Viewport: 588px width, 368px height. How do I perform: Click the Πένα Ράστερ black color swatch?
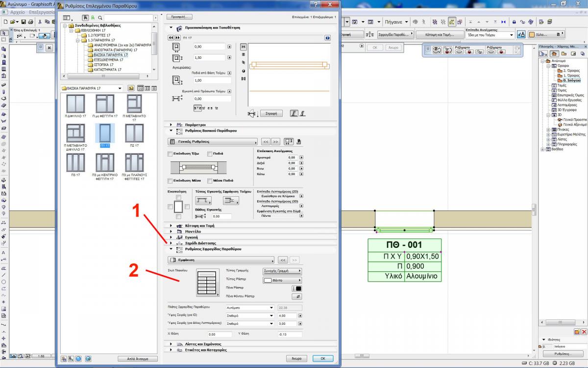(297, 288)
